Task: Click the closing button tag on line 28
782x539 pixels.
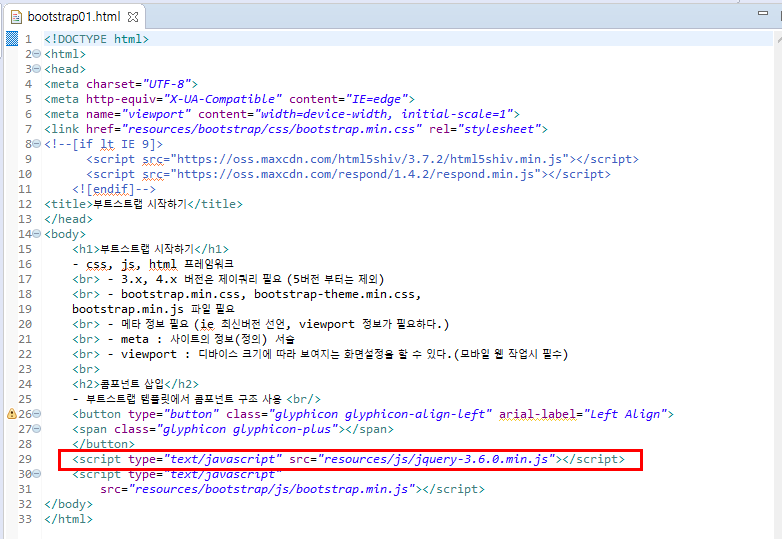Action: tap(103, 444)
